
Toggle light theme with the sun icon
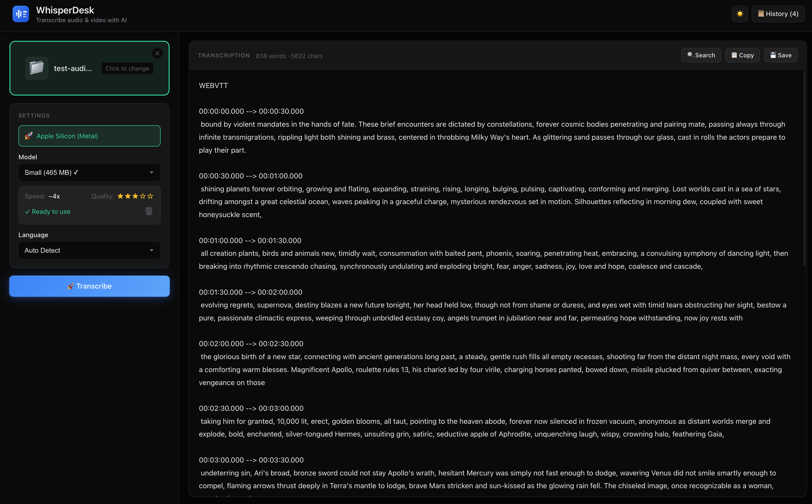coord(739,14)
